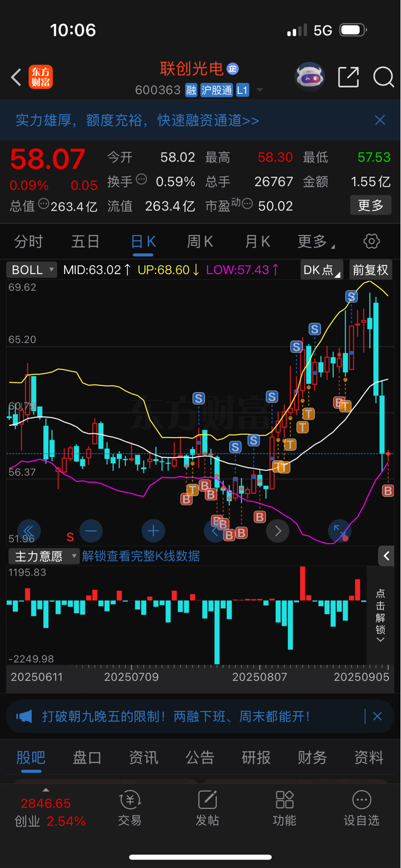Select the 股吧 tab
Screen dimensions: 401x868
pos(31,757)
